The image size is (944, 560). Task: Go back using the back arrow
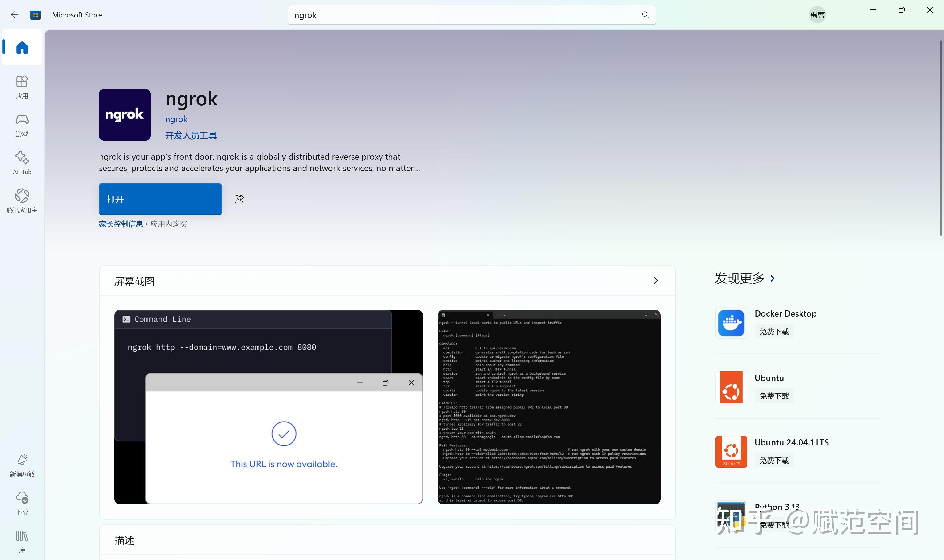(x=14, y=15)
